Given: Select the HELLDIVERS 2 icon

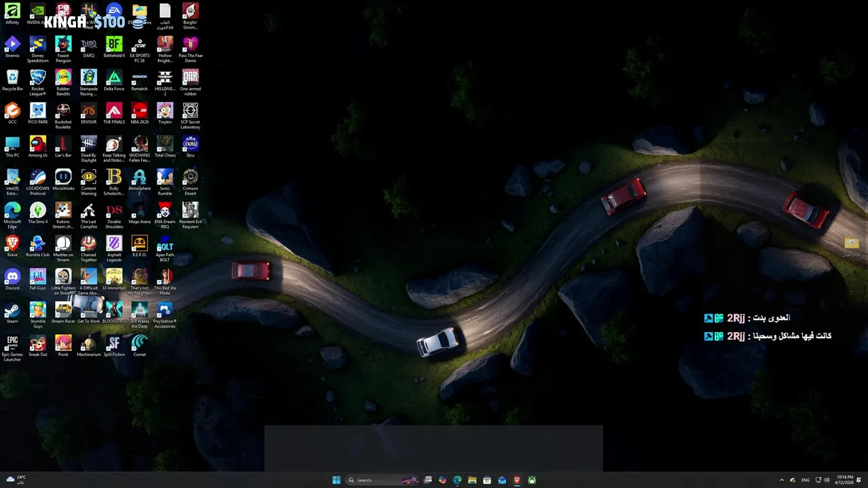Looking at the screenshot, I should pos(165,82).
